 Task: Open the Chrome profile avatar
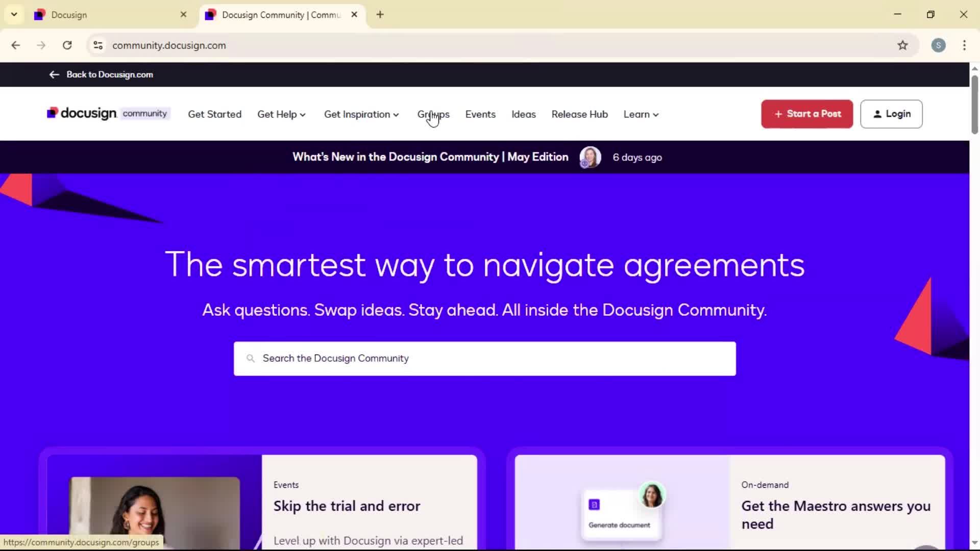(938, 45)
